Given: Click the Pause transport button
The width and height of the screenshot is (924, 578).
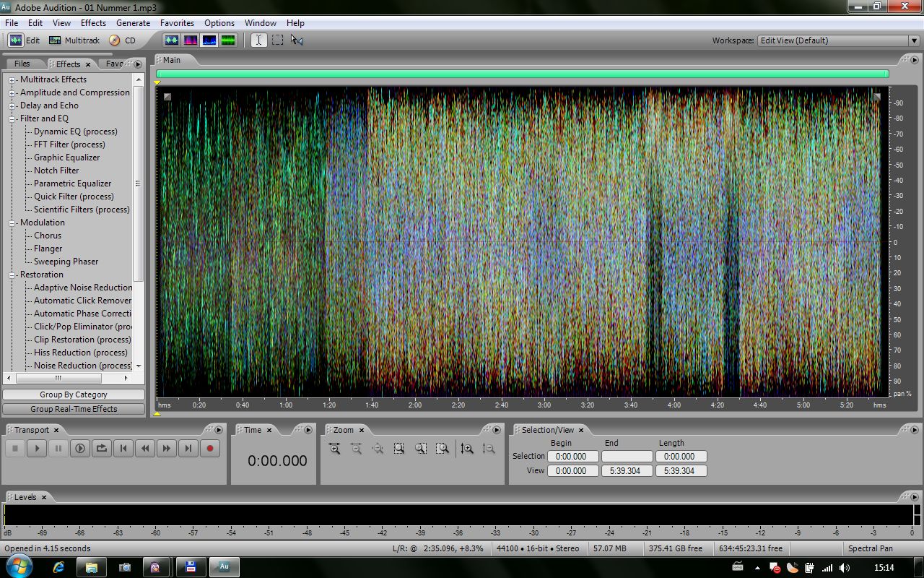Looking at the screenshot, I should [x=58, y=449].
